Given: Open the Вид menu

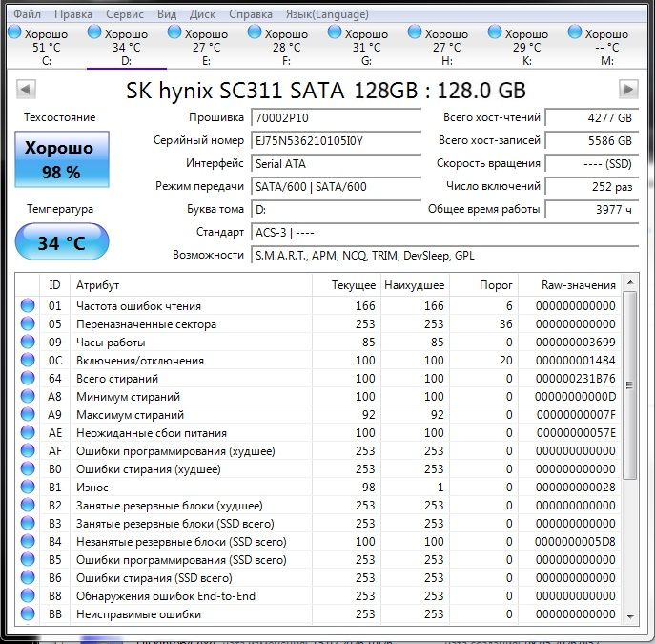Looking at the screenshot, I should pyautogui.click(x=167, y=14).
